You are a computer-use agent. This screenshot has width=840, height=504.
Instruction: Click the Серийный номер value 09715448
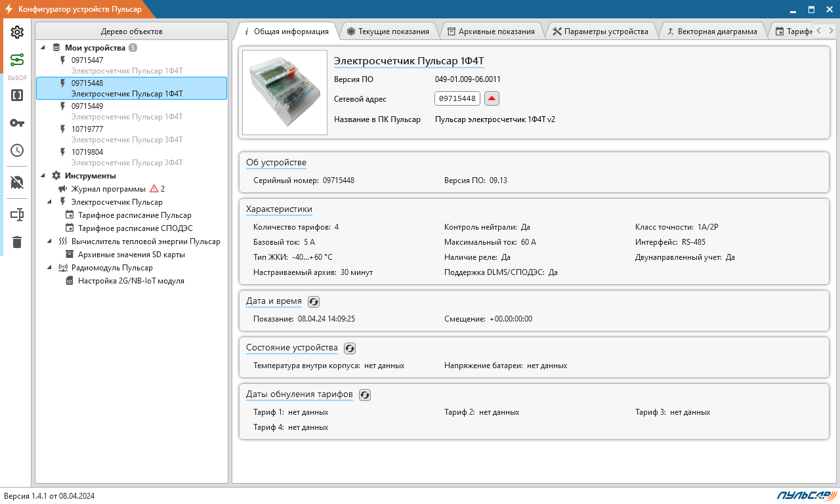tap(339, 180)
